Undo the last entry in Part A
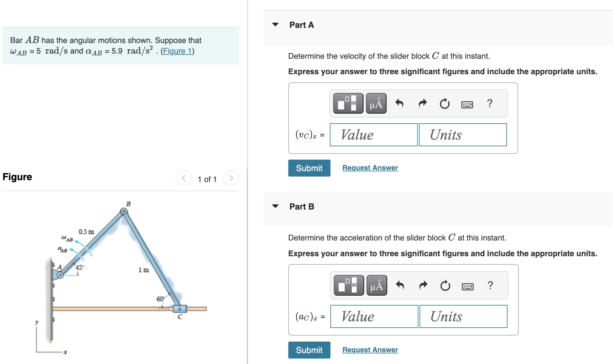The image size is (613, 364). [399, 103]
